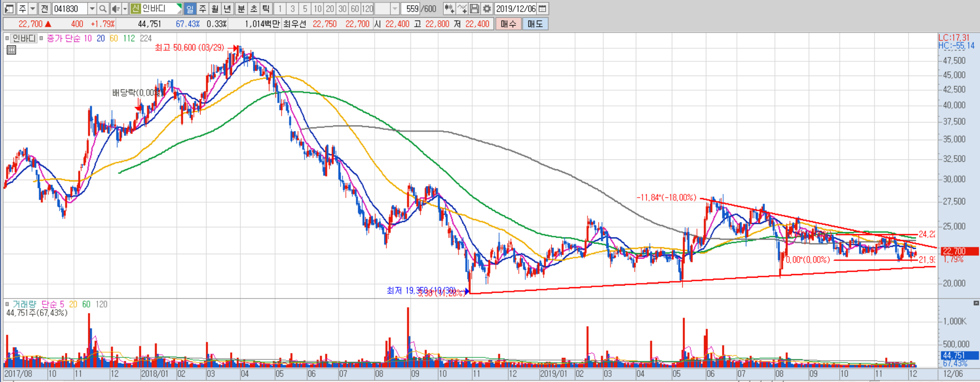
Task: Click the 인바디 chart legend label
Action: 24,38
